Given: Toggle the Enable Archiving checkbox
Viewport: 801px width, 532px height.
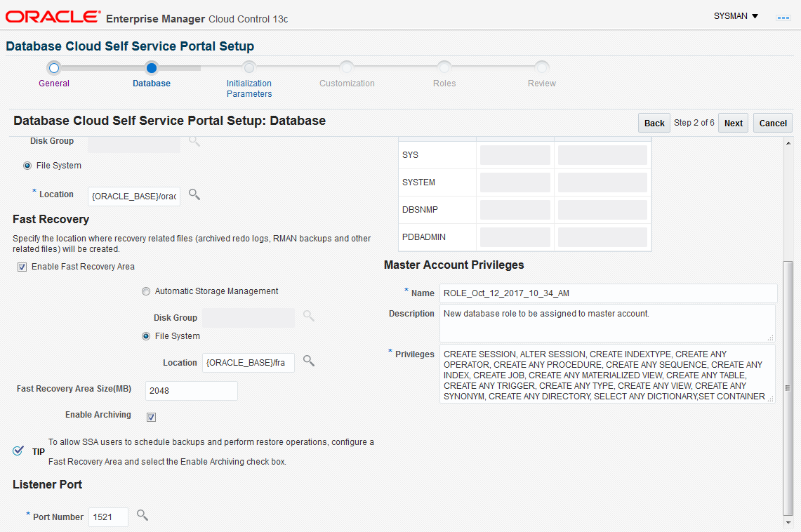Looking at the screenshot, I should tap(151, 417).
